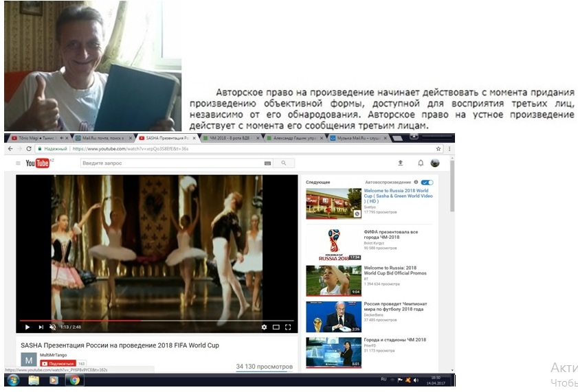Viewport: 578px width, 392px height.
Task: Unmute the video sound
Action: point(53,327)
